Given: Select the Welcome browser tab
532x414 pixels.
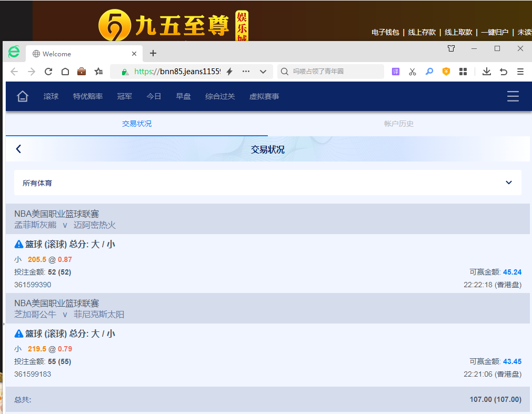Looking at the screenshot, I should pyautogui.click(x=84, y=54).
